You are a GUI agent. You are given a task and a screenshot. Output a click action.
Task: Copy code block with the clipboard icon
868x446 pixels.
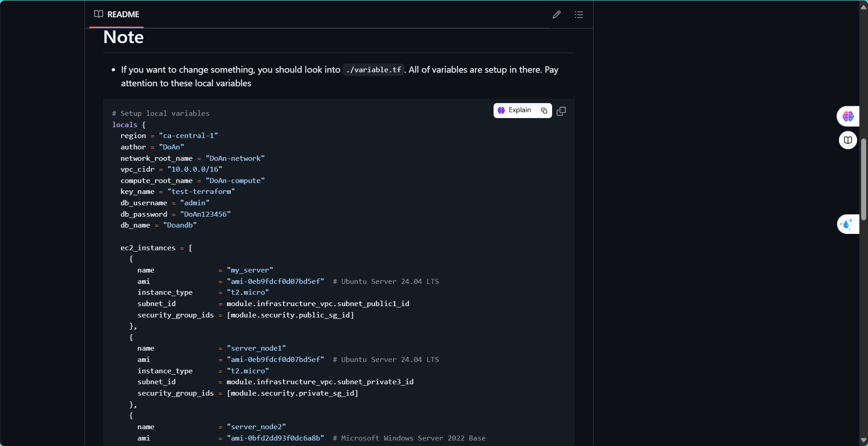tap(561, 111)
